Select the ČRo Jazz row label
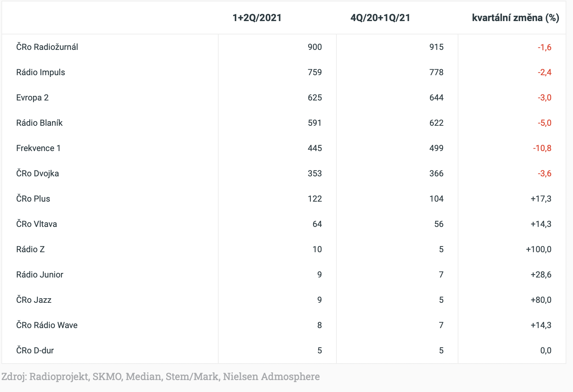Viewport: 573px width, 392px height. pyautogui.click(x=34, y=300)
